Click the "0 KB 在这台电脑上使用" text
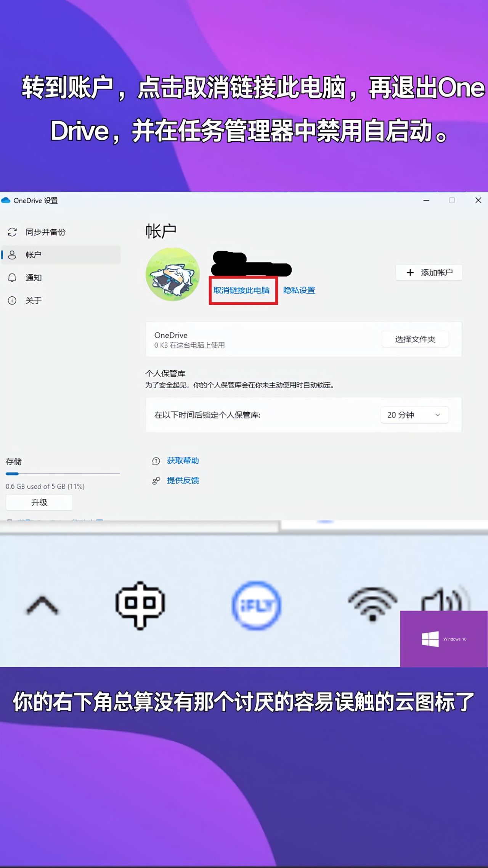 pyautogui.click(x=189, y=345)
